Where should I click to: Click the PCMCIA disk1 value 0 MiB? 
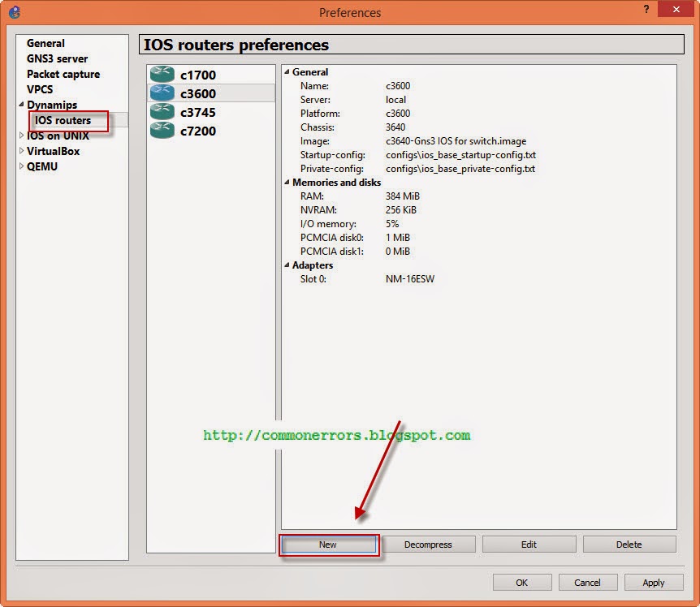[x=398, y=251]
